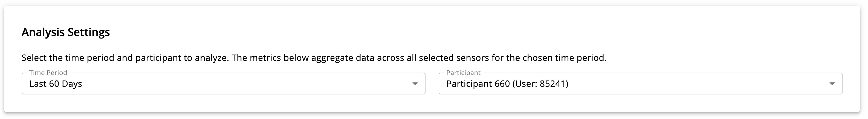Open the Participant combo box

click(x=640, y=84)
